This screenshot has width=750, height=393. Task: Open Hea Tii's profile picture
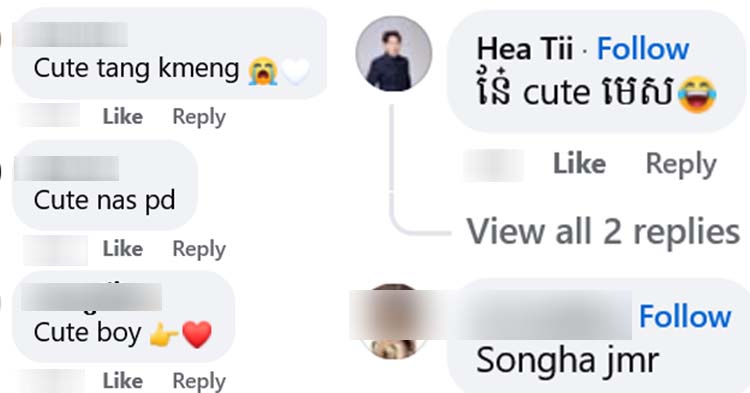(393, 54)
